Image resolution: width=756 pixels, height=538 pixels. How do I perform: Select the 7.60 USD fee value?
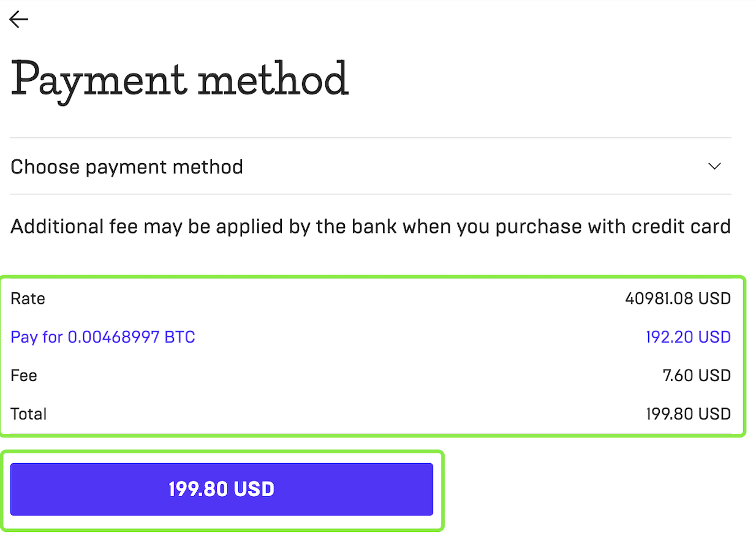point(697,376)
